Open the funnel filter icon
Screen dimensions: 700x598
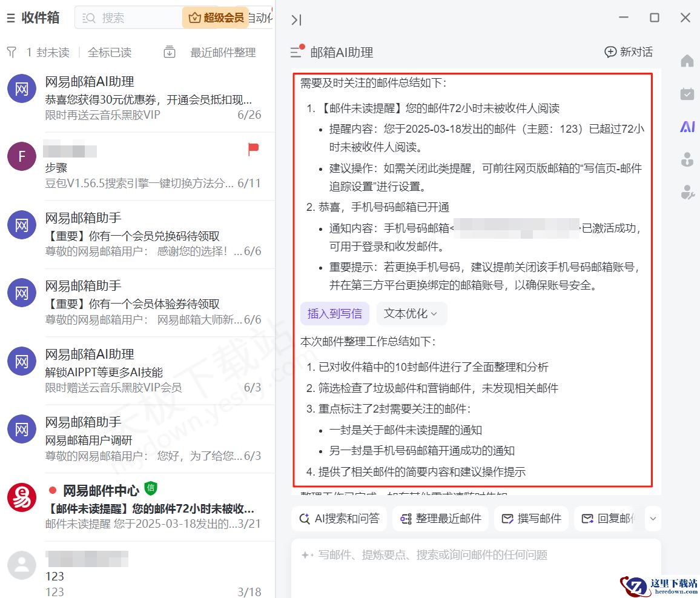click(x=12, y=52)
